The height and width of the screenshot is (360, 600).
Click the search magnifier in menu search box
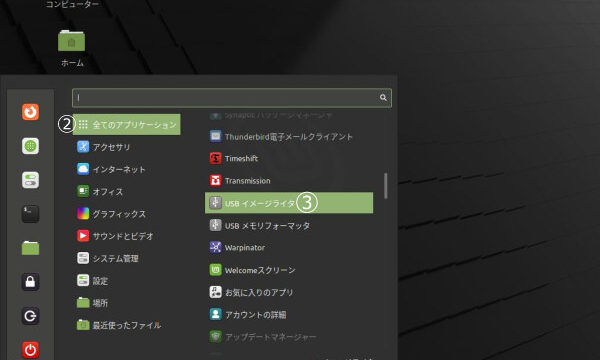[383, 98]
